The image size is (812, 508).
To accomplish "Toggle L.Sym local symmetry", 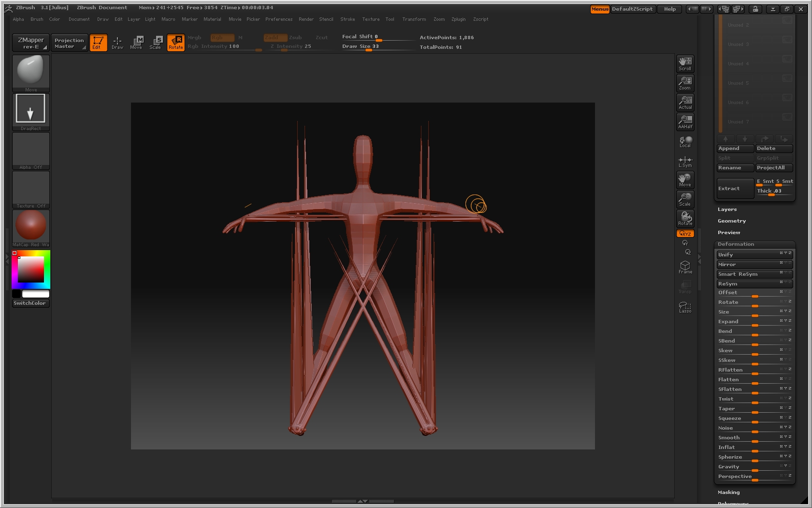I will 685,162.
